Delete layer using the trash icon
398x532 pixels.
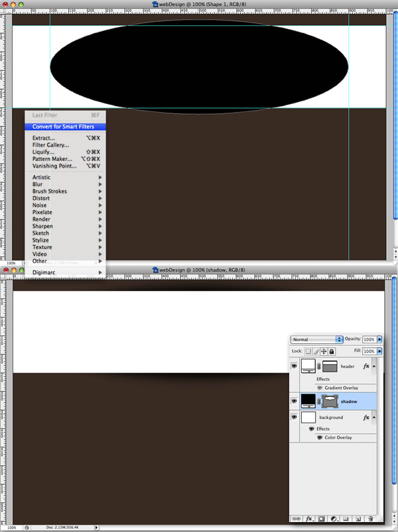[x=371, y=519]
